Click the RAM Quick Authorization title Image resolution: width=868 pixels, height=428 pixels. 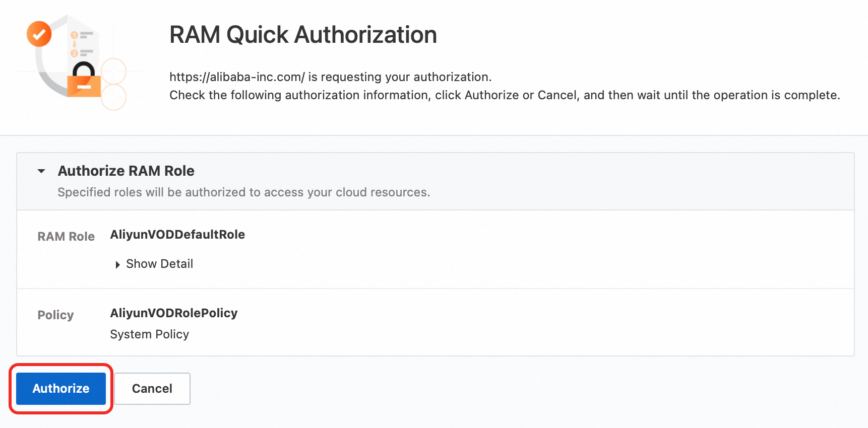pos(303,35)
